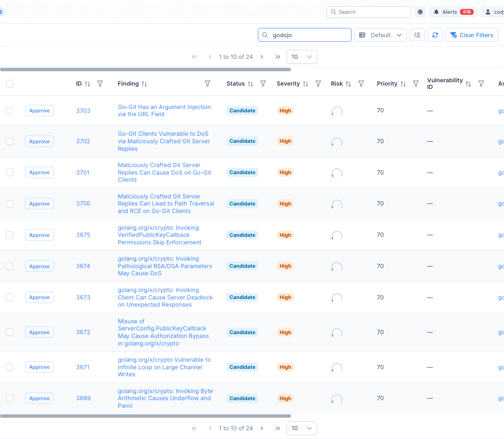Click the top horizontal table scrollbar

pyautogui.click(x=145, y=69)
